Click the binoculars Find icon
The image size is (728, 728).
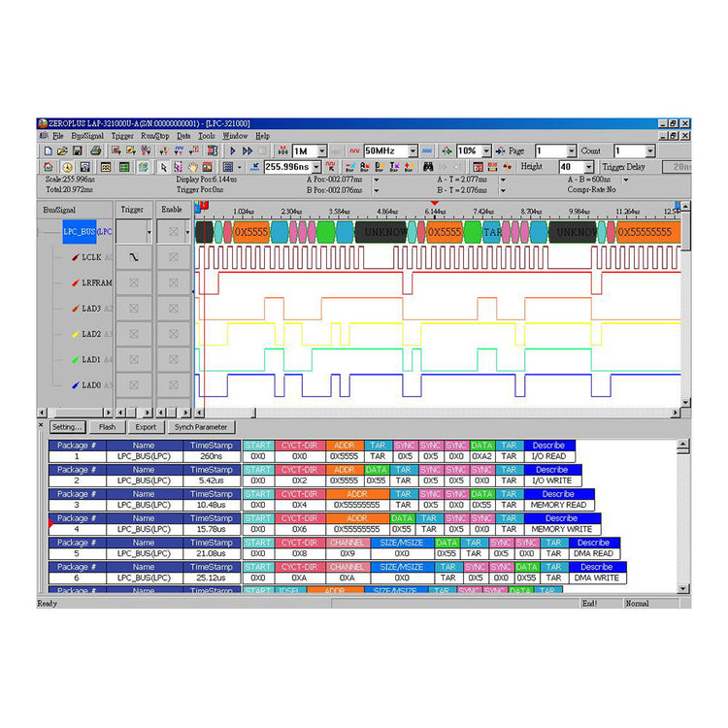pyautogui.click(x=428, y=167)
